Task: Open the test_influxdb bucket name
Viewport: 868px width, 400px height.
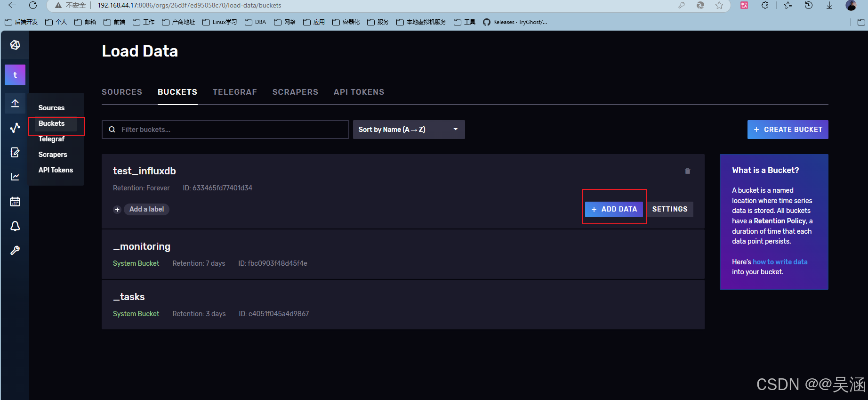Action: pyautogui.click(x=145, y=171)
